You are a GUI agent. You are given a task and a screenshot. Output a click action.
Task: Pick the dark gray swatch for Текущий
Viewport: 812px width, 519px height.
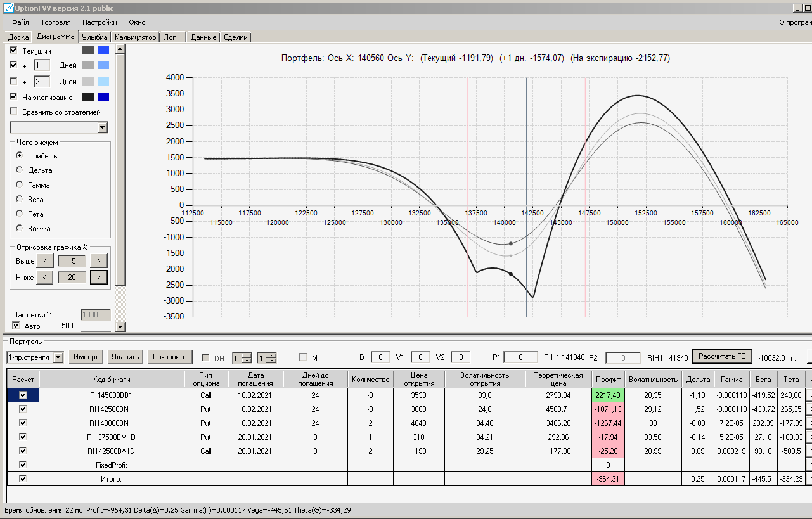[88, 50]
